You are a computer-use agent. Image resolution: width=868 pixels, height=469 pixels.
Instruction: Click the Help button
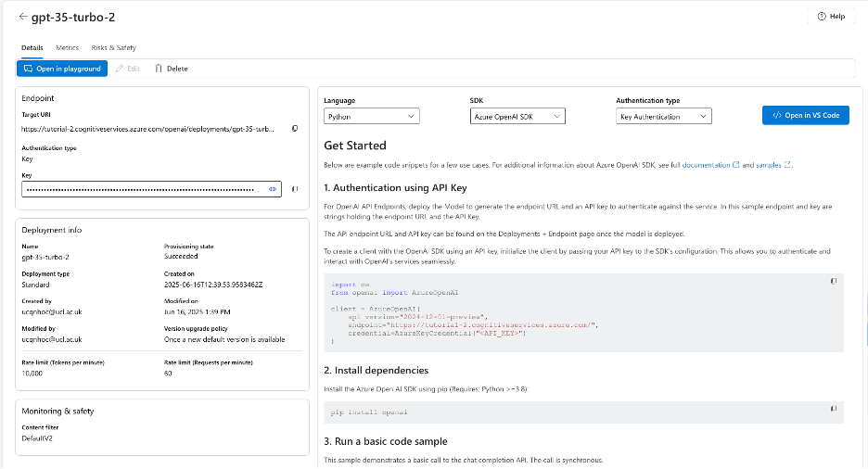tap(831, 16)
